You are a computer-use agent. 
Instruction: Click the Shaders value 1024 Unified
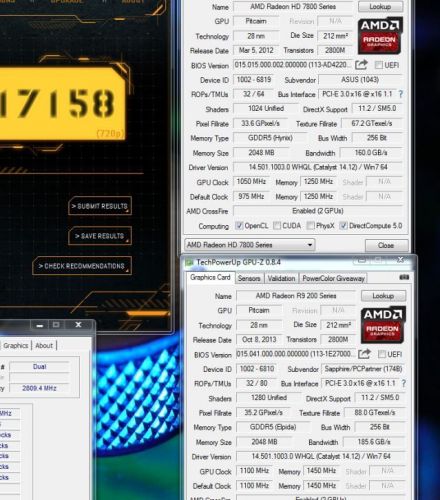click(x=266, y=108)
